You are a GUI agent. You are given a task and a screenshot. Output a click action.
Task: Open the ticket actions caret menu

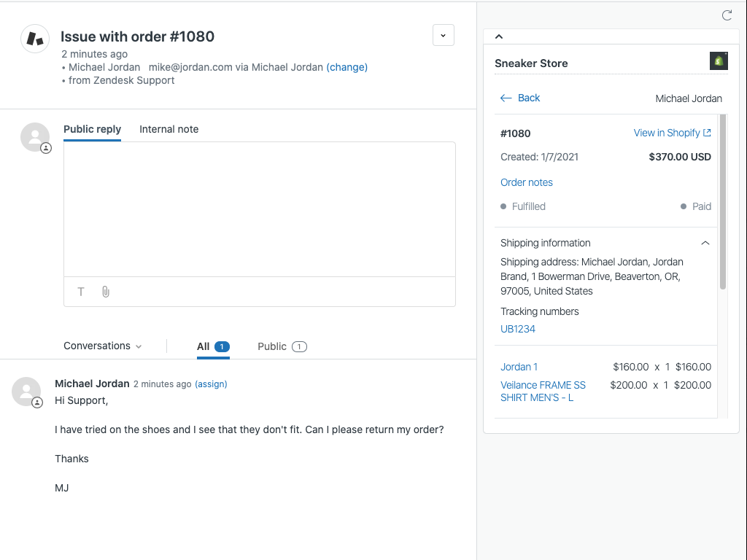point(444,34)
